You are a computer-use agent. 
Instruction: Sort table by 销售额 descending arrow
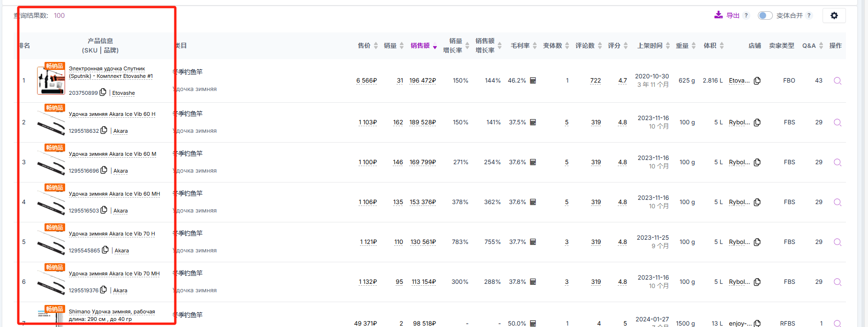(x=435, y=47)
